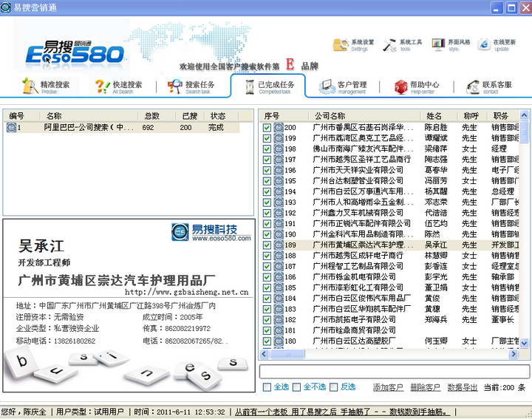Viewport: 532px width, 419px height.
Task: Click record icon in row 198
Action: coord(279,149)
